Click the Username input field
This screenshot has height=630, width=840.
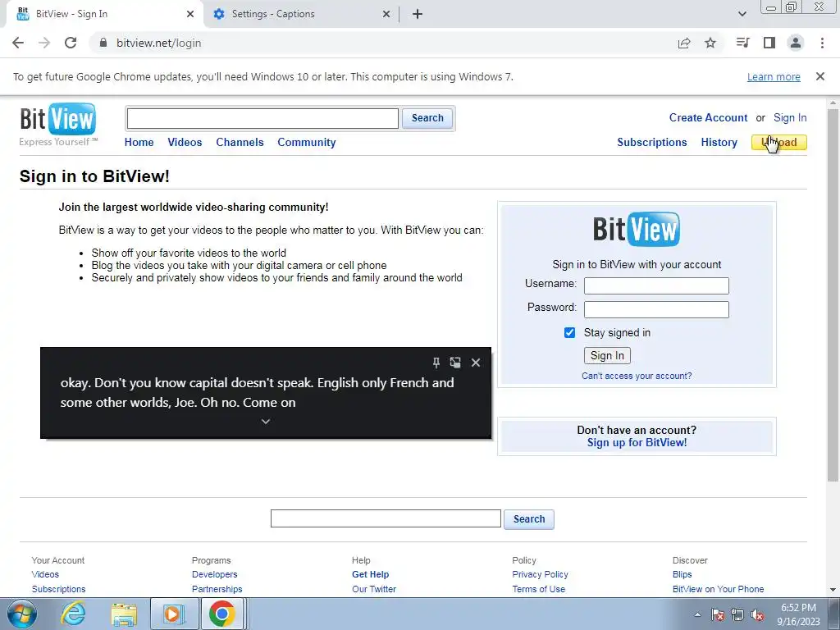(x=656, y=285)
